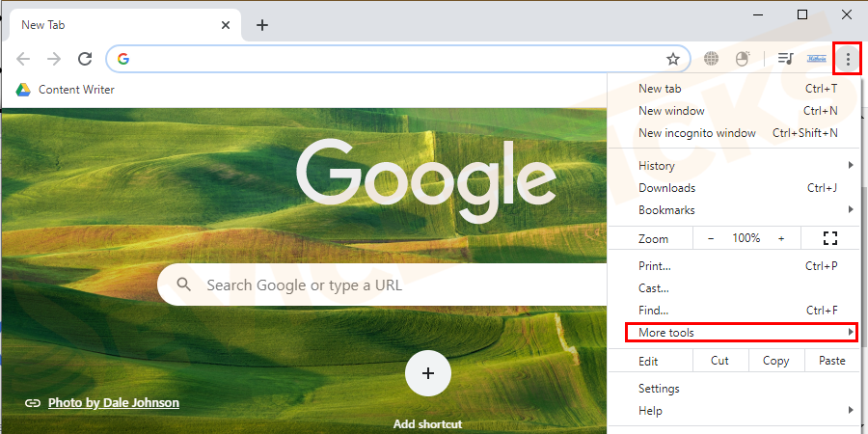The width and height of the screenshot is (868, 434).
Task: Open the Chrome three-dot menu
Action: [848, 59]
